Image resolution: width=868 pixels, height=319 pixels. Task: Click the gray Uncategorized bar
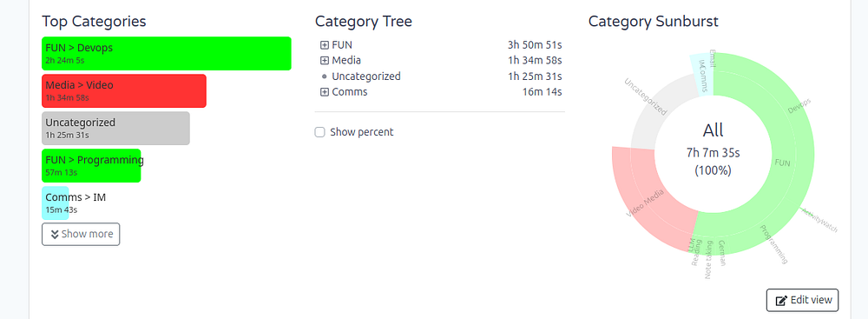coord(115,128)
